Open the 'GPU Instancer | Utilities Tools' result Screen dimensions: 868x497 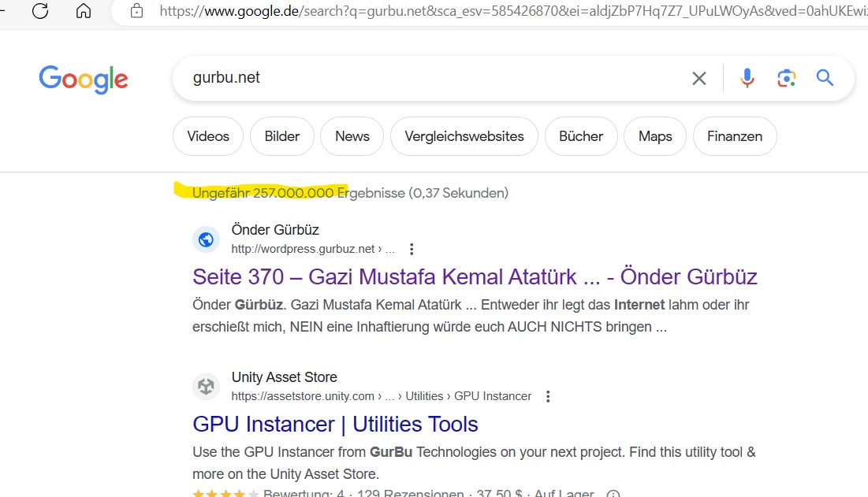pos(336,425)
